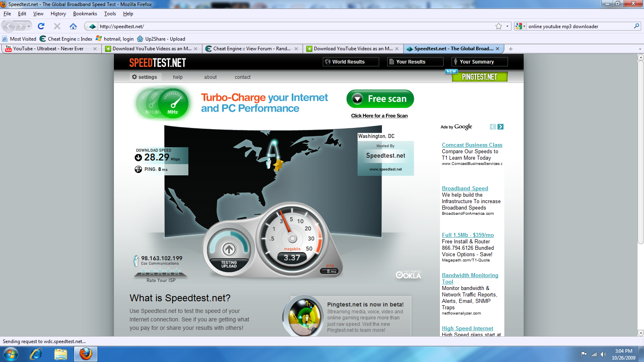
Task: Open Your Results
Action: click(x=415, y=62)
